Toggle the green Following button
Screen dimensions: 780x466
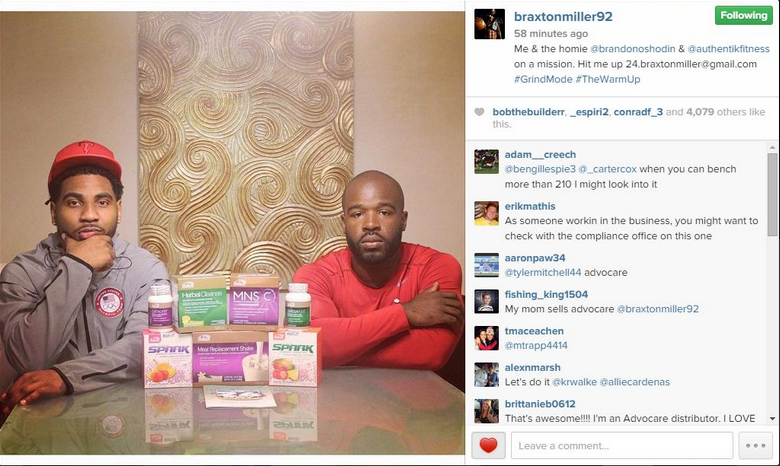coord(744,15)
